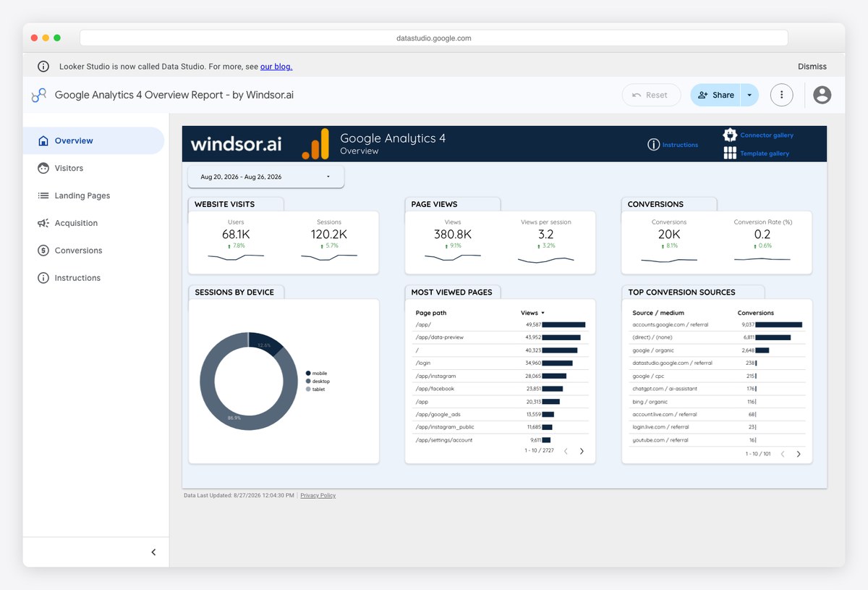This screenshot has width=868, height=590.
Task: Open the 'our blog' link
Action: point(276,67)
